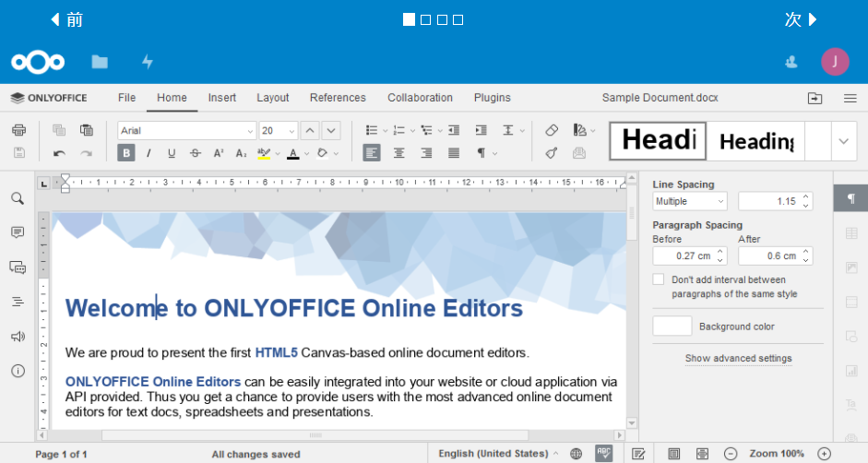
Task: Open Nextcloud Files folder icon
Action: click(x=100, y=62)
